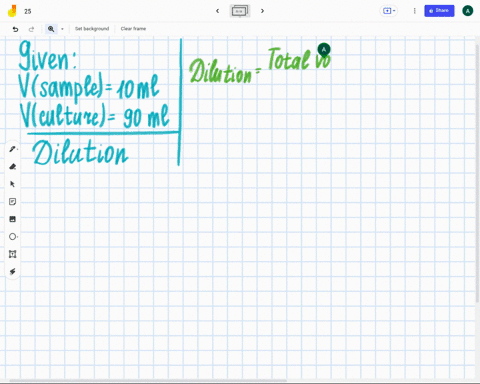This screenshot has width=480, height=384.
Task: Add a text box
Action: 13,254
